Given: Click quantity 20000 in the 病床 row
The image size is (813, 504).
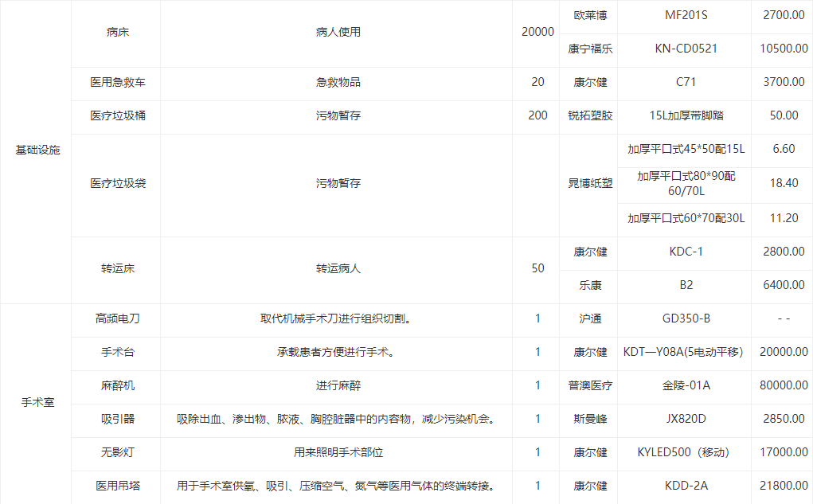Looking at the screenshot, I should [x=537, y=32].
